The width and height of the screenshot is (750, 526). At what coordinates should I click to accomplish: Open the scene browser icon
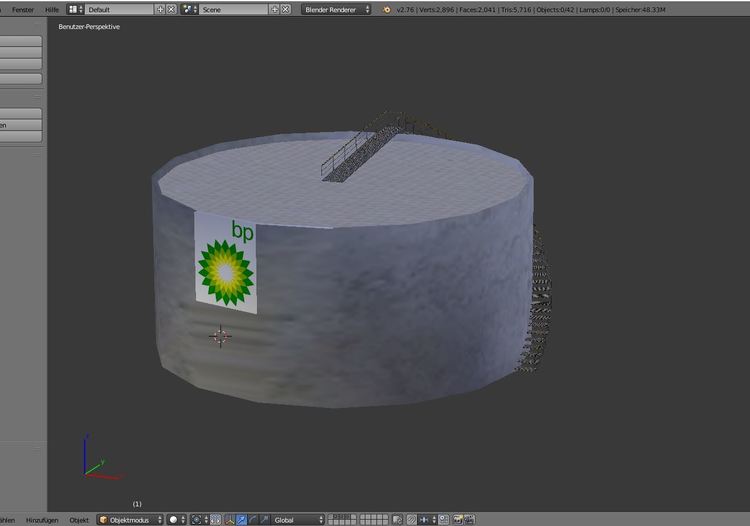189,9
